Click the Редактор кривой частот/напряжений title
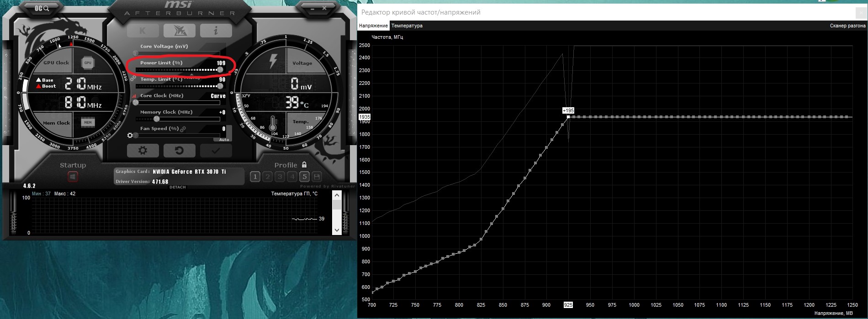The width and height of the screenshot is (868, 319). tap(421, 12)
